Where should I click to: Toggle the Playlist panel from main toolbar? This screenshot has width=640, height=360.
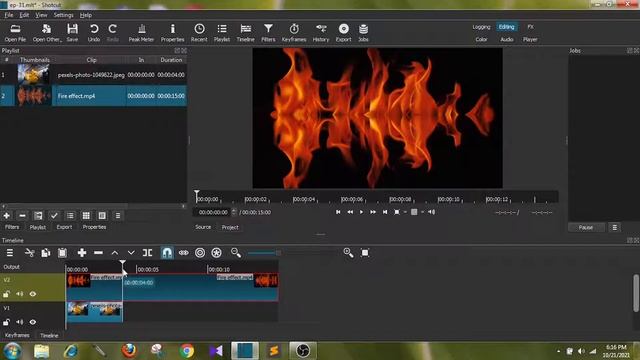point(222,33)
